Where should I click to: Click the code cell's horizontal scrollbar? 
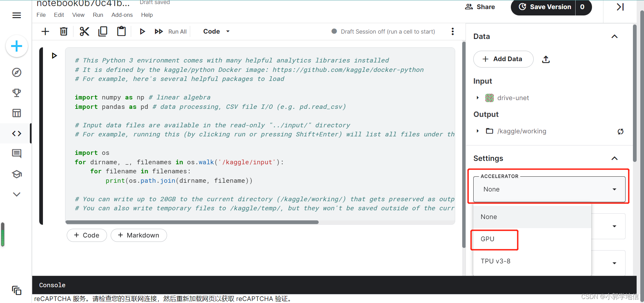[192, 222]
